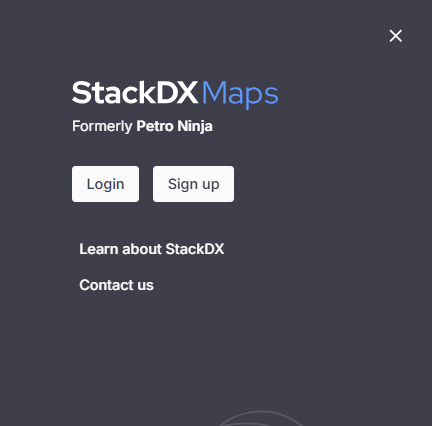Click the word Formerly in subtitle

102,126
